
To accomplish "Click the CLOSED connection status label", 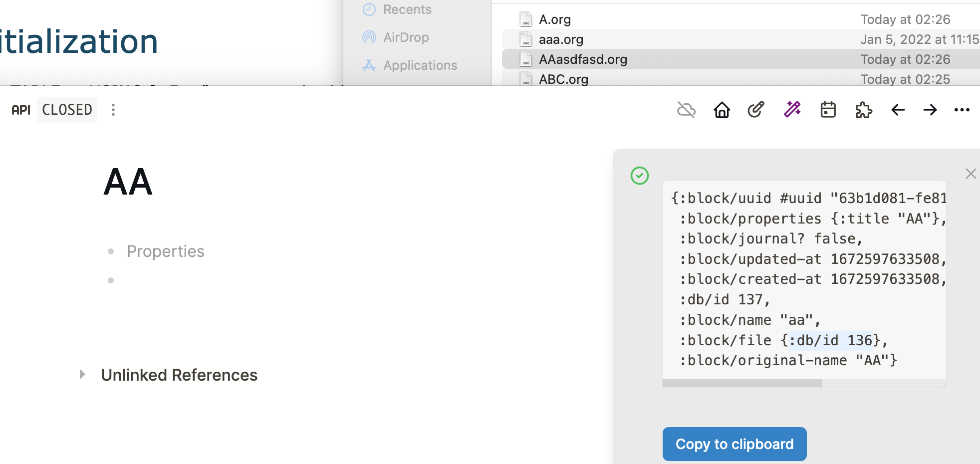I will pyautogui.click(x=67, y=110).
